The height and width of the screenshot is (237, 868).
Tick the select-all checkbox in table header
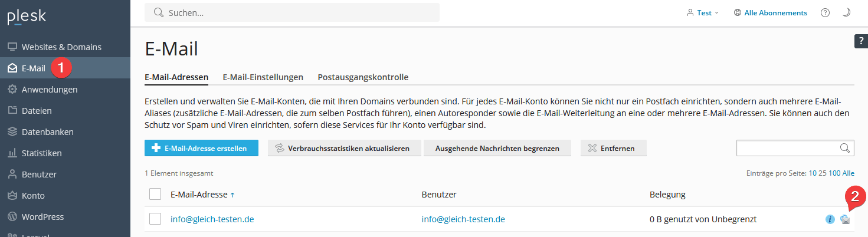155,194
